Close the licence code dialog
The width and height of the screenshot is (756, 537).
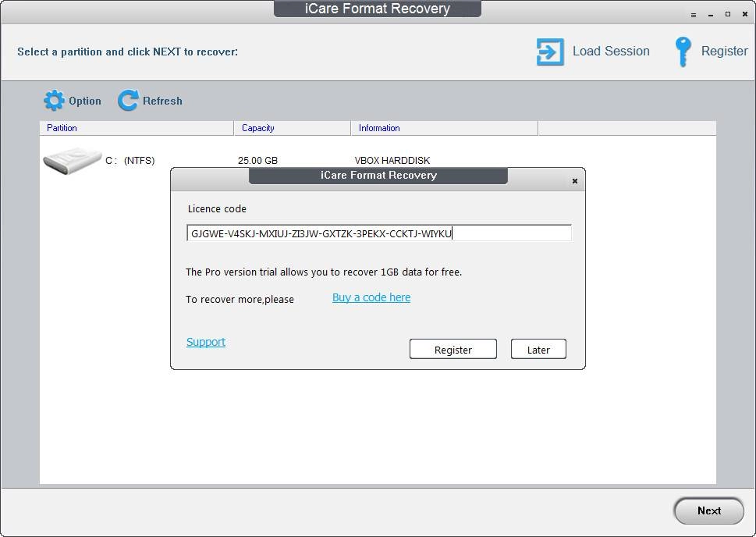(575, 181)
